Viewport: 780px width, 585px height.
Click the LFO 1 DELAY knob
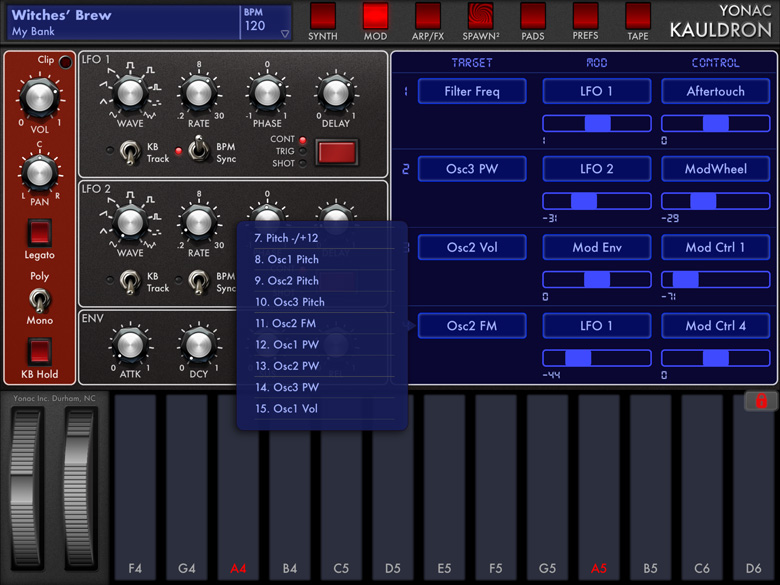point(336,93)
